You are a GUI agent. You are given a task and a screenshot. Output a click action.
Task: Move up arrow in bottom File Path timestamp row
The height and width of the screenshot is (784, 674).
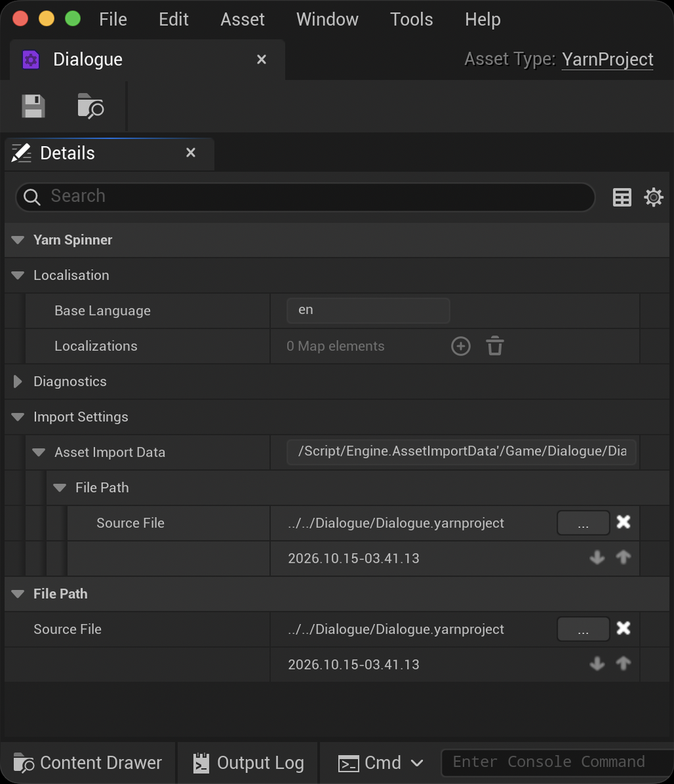[x=623, y=664]
